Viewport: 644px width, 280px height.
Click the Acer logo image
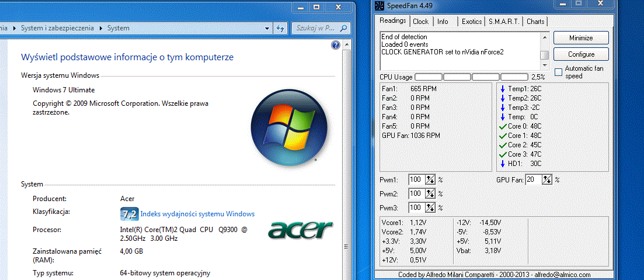click(x=300, y=229)
